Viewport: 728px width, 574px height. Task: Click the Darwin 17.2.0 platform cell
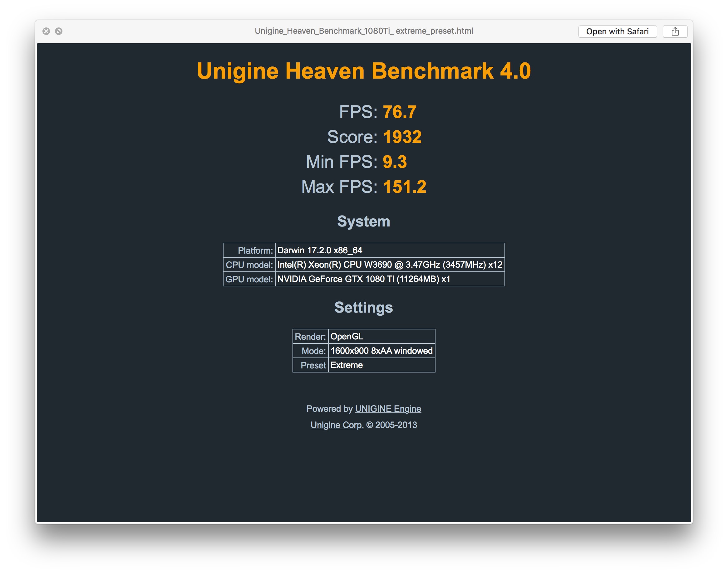(x=319, y=251)
